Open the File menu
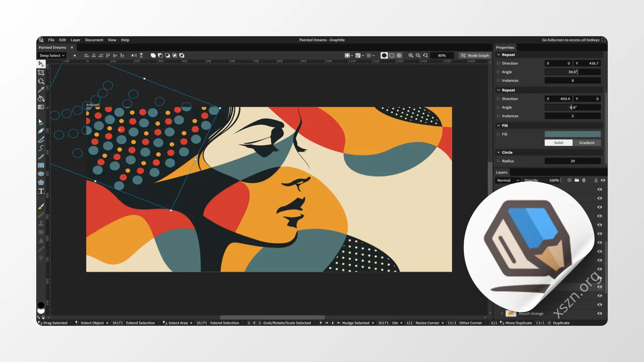This screenshot has height=362, width=644. tap(51, 40)
